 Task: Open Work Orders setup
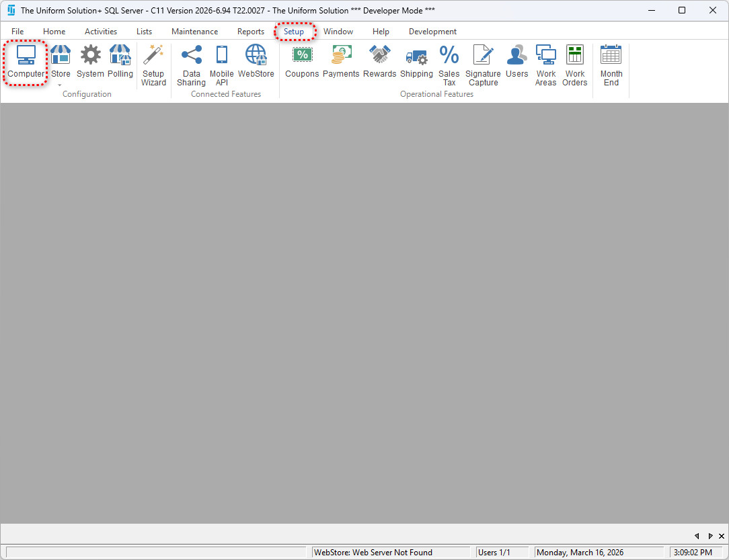[575, 65]
